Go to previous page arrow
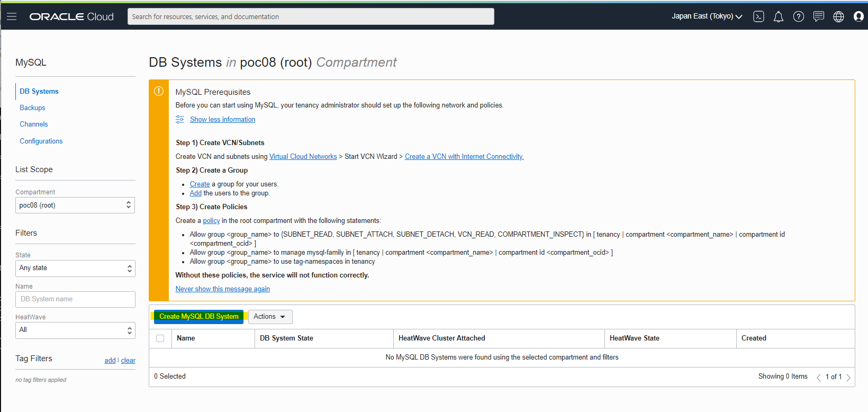The height and width of the screenshot is (412, 868). pyautogui.click(x=819, y=377)
